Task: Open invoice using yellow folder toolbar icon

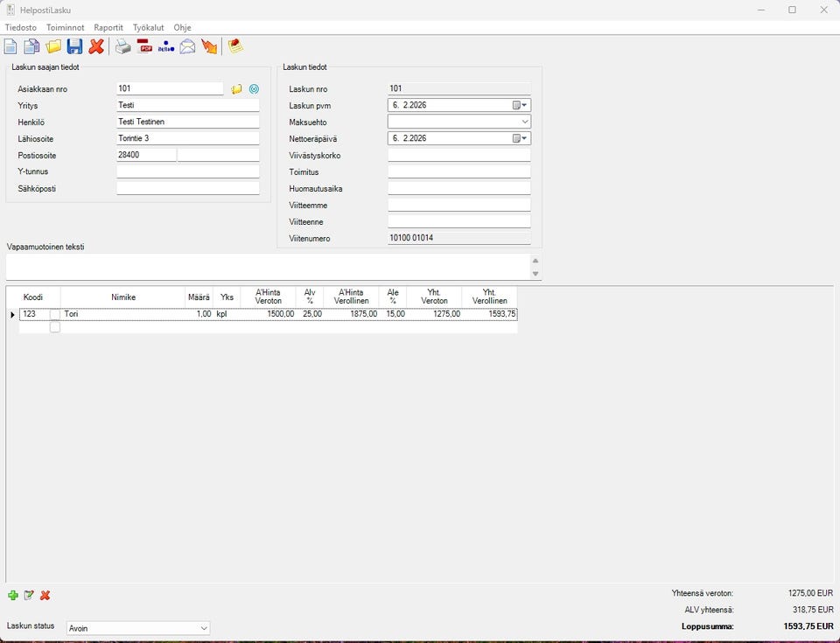Action: point(53,46)
